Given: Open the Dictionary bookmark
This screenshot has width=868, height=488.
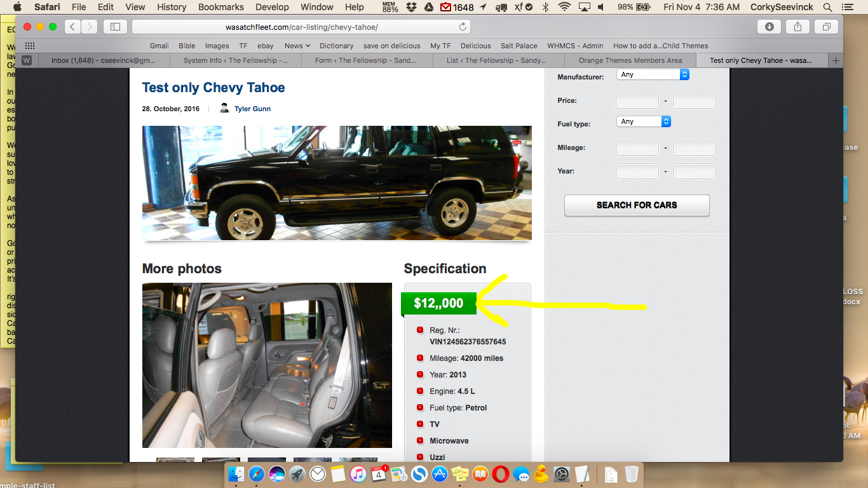Looking at the screenshot, I should [336, 46].
